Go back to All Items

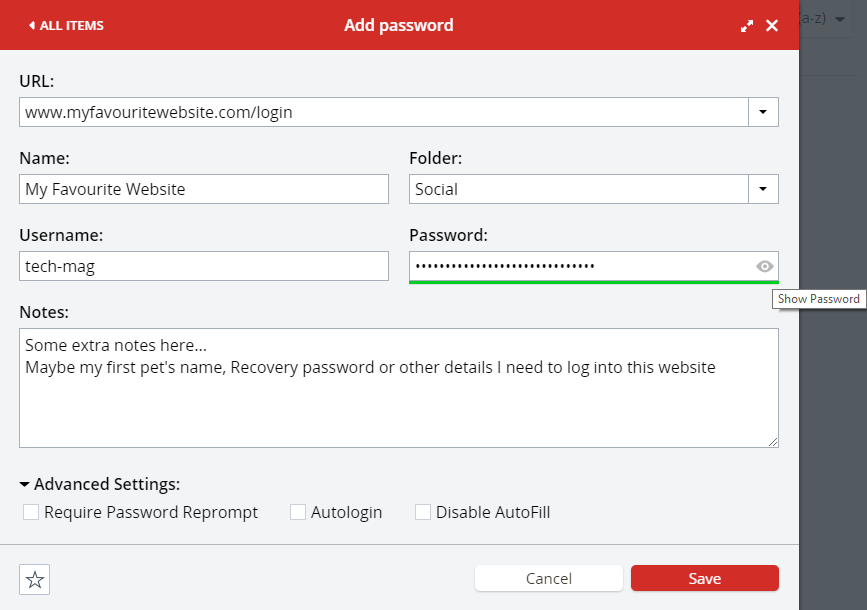66,25
